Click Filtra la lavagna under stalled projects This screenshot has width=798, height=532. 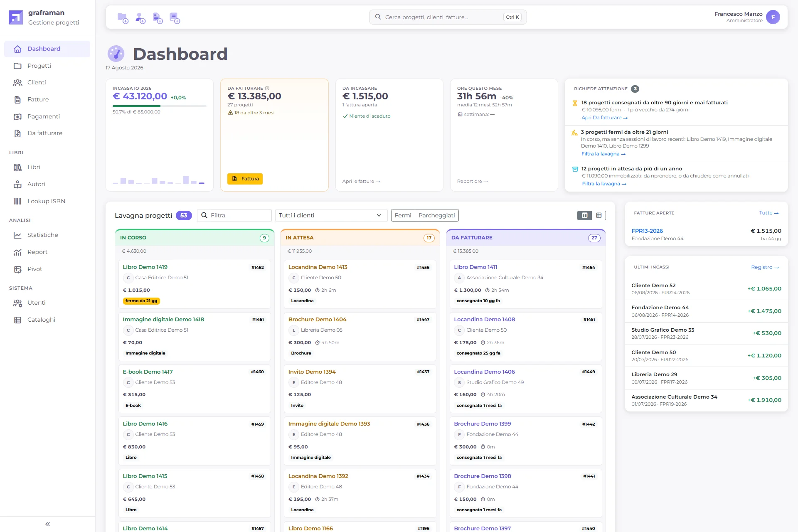pyautogui.click(x=603, y=154)
